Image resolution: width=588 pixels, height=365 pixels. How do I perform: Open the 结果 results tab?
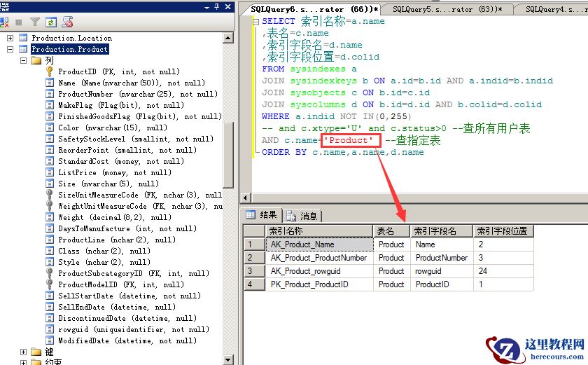[x=262, y=215]
